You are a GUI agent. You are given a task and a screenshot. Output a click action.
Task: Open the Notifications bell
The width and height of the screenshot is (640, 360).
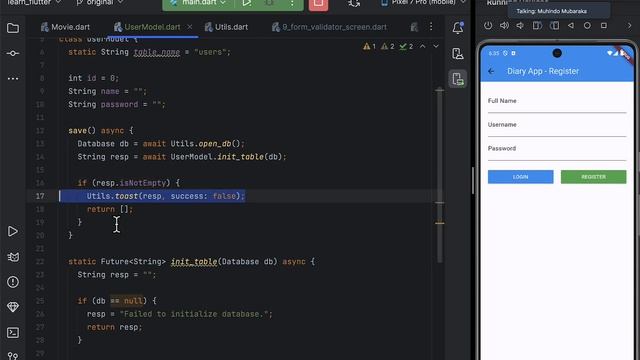pyautogui.click(x=458, y=28)
